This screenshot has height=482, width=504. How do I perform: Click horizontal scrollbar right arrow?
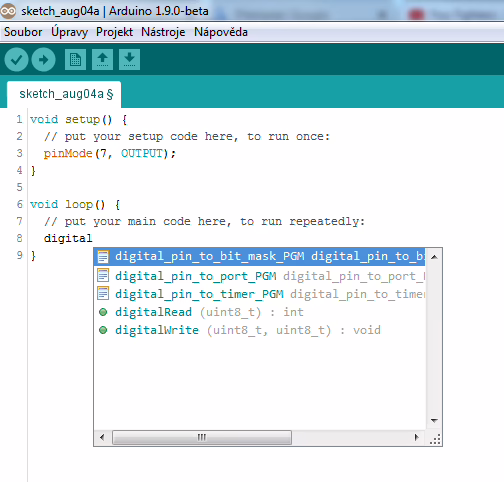416,437
